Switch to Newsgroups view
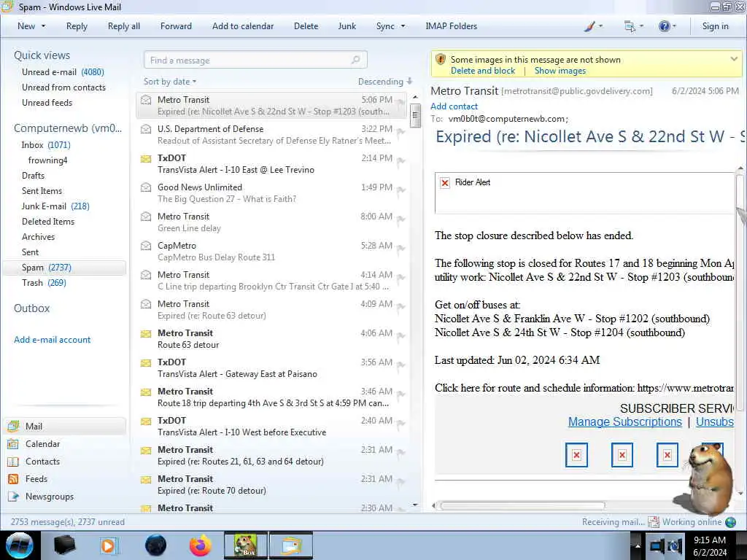747x560 pixels. coord(50,497)
